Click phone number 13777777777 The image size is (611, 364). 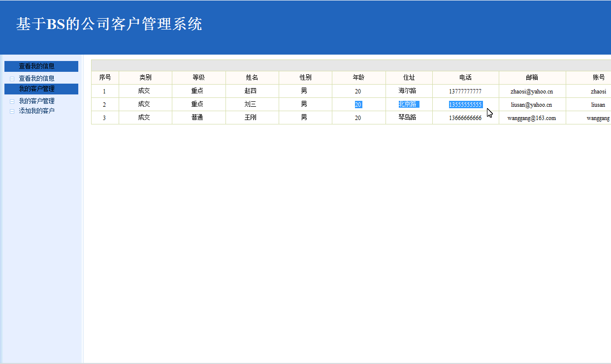pos(465,91)
